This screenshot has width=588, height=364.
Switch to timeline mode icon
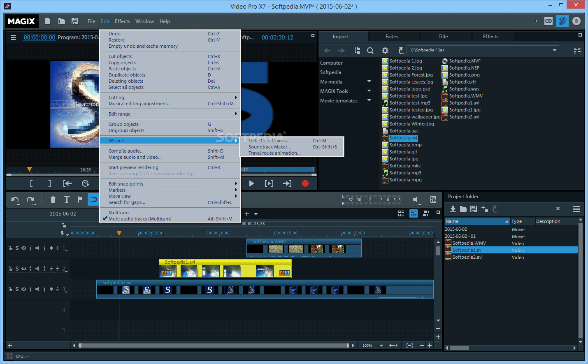414,213
